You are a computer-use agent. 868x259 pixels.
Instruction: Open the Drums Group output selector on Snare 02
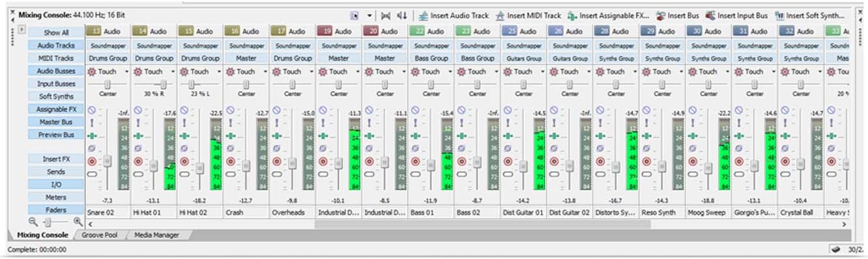(108, 58)
